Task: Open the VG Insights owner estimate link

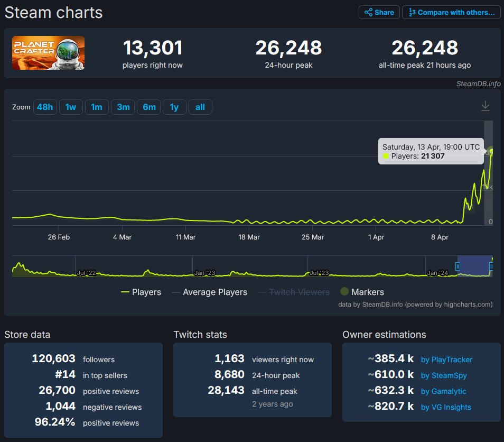Action: [446, 407]
